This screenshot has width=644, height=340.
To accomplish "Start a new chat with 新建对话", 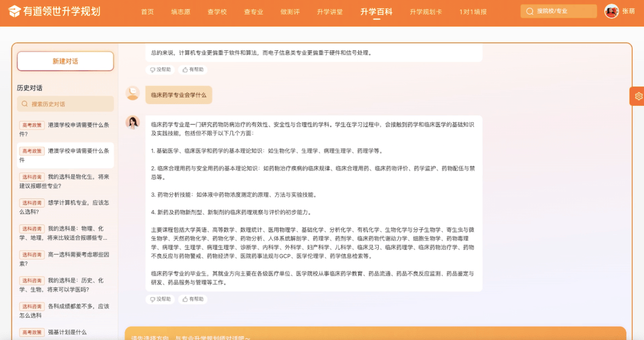I will coord(65,61).
